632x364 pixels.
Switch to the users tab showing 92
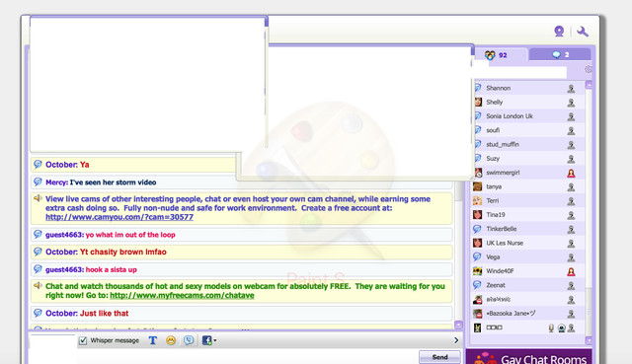(x=497, y=55)
